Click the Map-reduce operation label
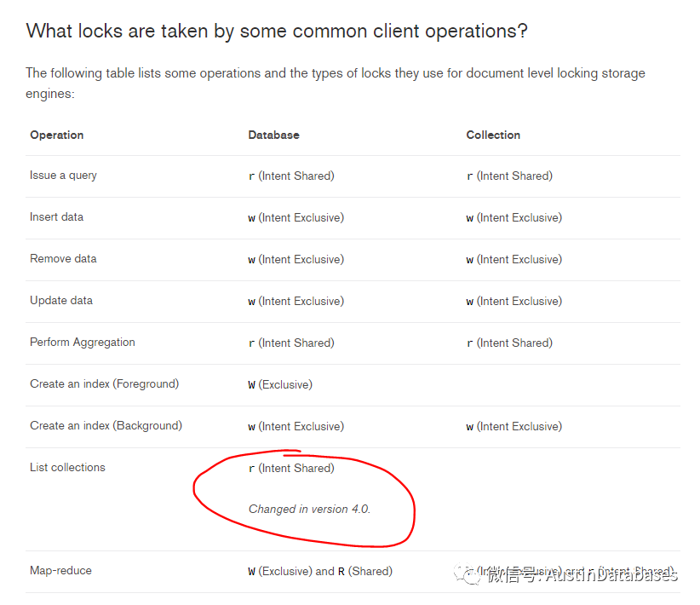Image resolution: width=700 pixels, height=605 pixels. coord(60,570)
